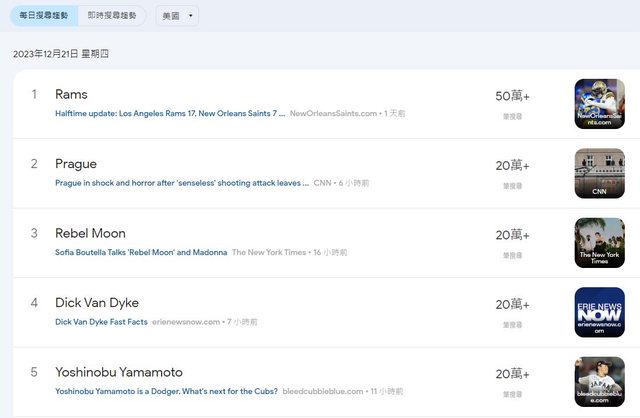This screenshot has width=640, height=418.
Task: Open the Rebel Moon New York Times thumbnail
Action: [x=599, y=243]
